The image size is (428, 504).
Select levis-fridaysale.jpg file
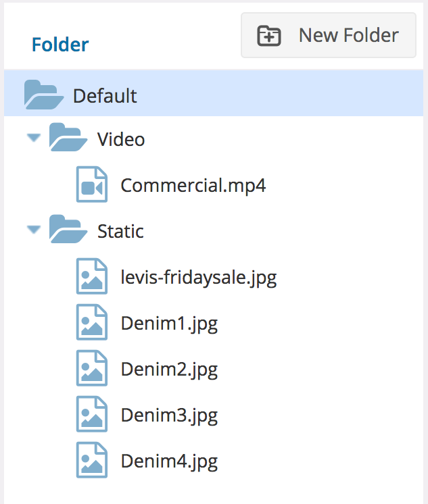[x=199, y=278]
